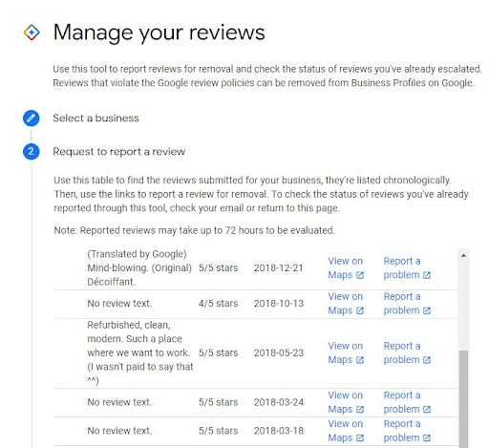Select the Refurbished, clean, modern review text
This screenshot has height=448, width=489.
click(x=140, y=352)
